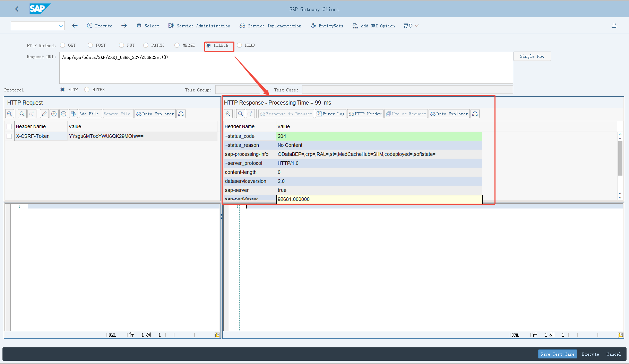629x364 pixels.
Task: Click find icon in HTTP Request toolbar
Action: point(22,114)
